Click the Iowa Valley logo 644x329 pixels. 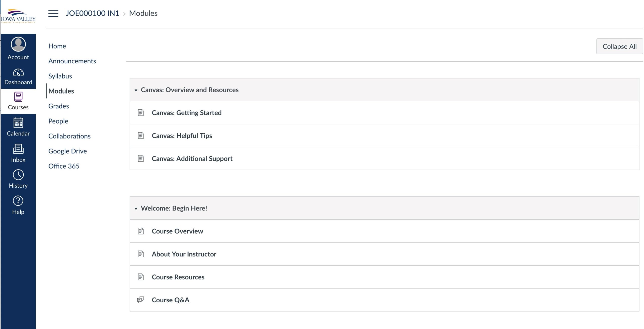(18, 16)
